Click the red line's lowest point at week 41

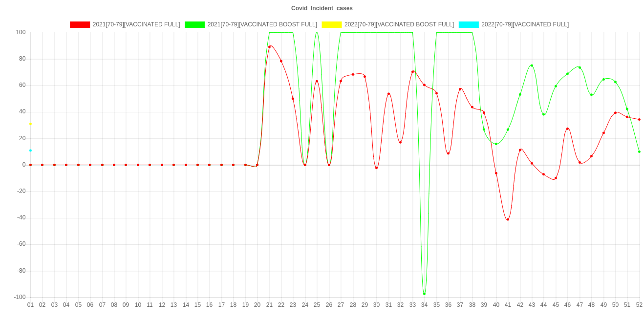coord(508,219)
